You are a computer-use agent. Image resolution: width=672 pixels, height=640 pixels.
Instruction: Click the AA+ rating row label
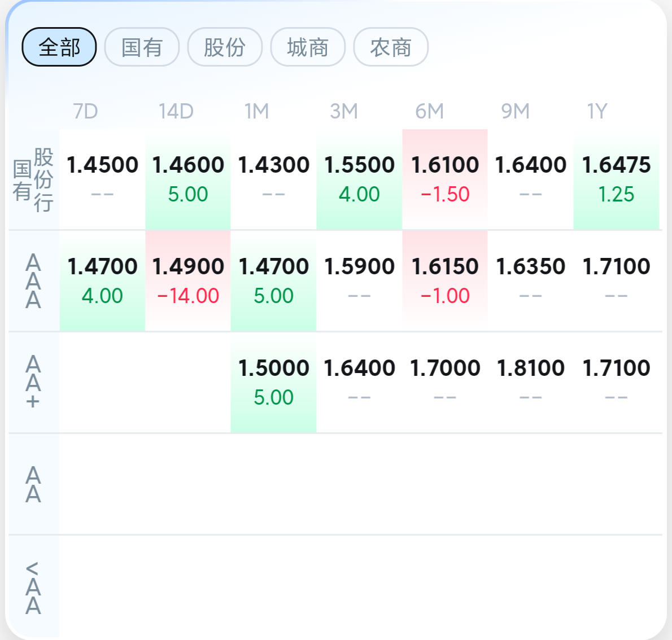coord(33,382)
